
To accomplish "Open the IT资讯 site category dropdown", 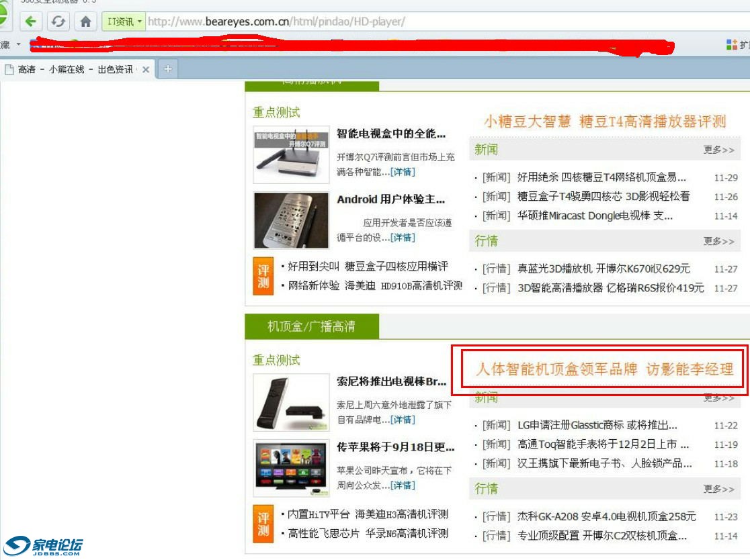I will [124, 21].
